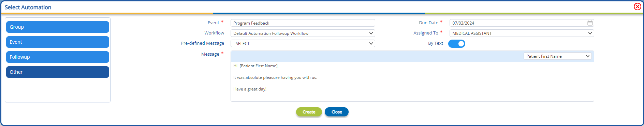The width and height of the screenshot is (644, 126).
Task: Click the green Create button
Action: pyautogui.click(x=309, y=112)
